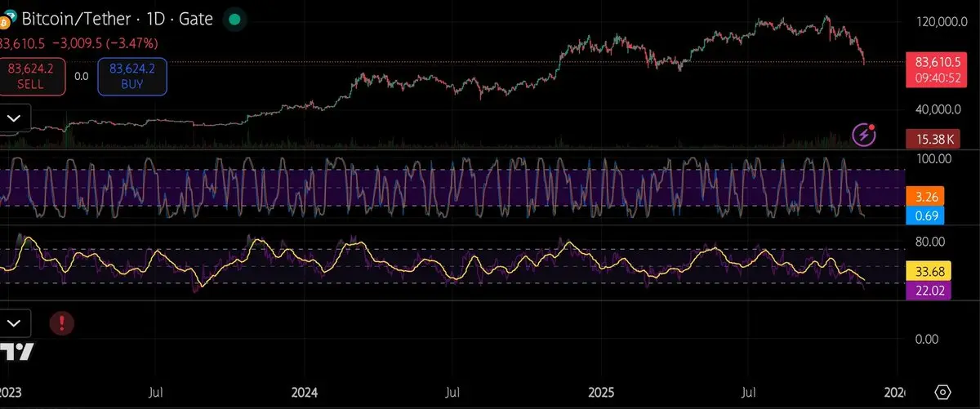This screenshot has width=980, height=409.
Task: Click the 120,000.0 price axis label
Action: (943, 20)
